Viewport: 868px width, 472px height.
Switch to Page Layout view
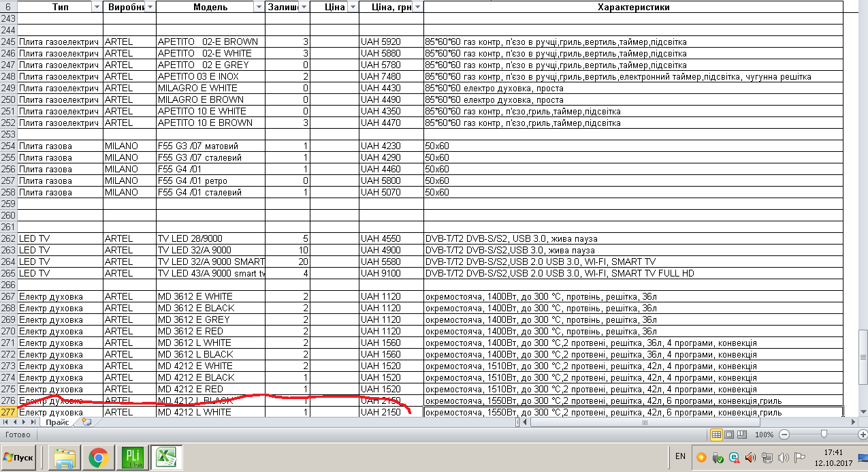click(x=728, y=435)
